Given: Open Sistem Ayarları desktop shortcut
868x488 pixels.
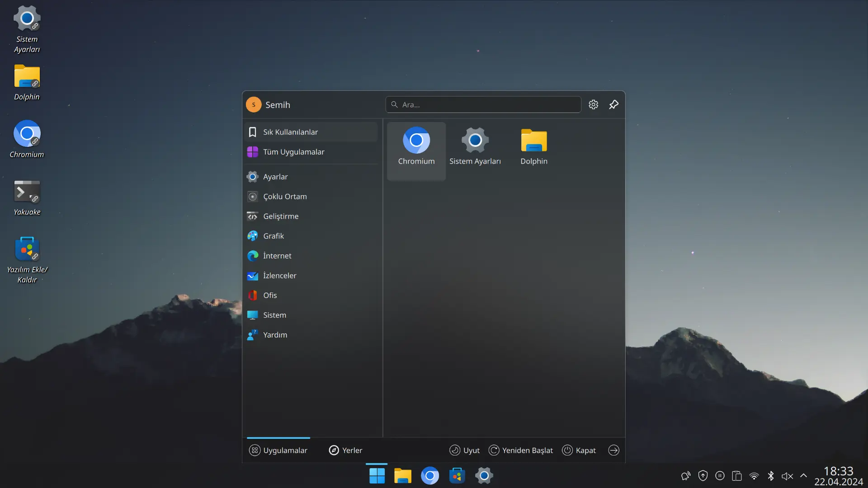Looking at the screenshot, I should [27, 29].
